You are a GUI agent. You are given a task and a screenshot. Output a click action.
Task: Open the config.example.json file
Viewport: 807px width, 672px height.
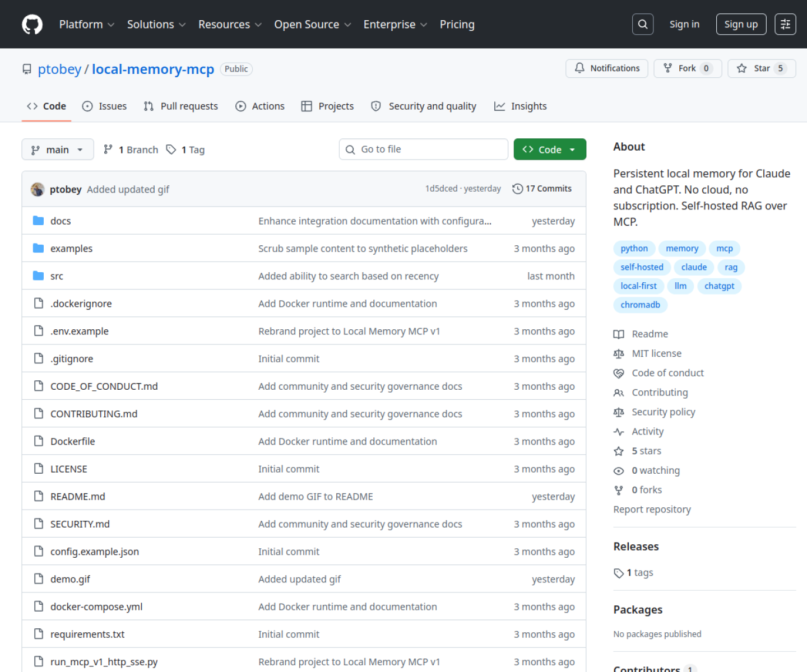click(x=95, y=552)
